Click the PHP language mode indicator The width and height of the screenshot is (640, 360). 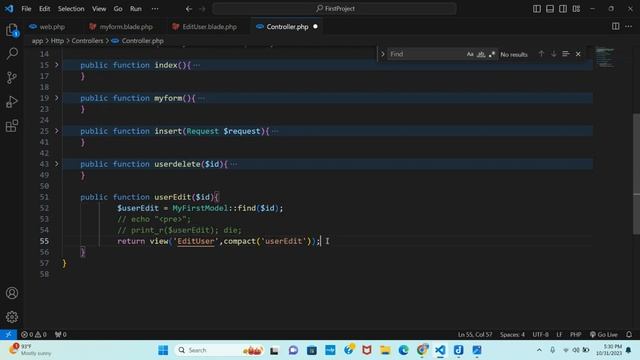[576, 334]
